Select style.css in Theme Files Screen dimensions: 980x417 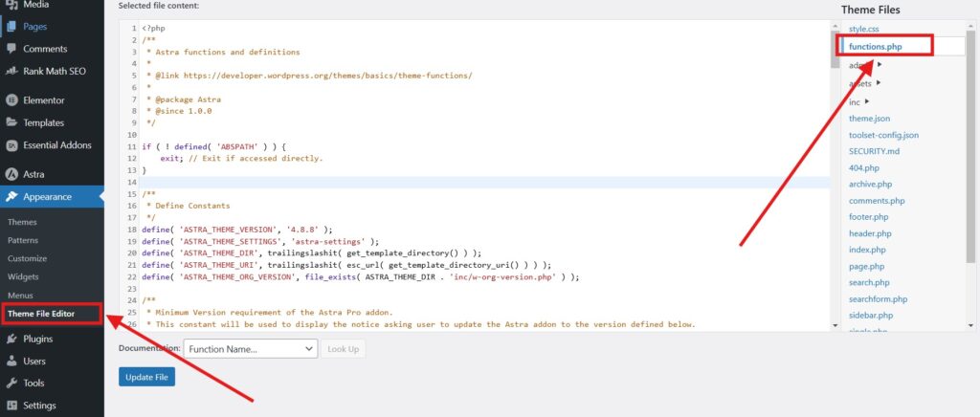tap(864, 30)
